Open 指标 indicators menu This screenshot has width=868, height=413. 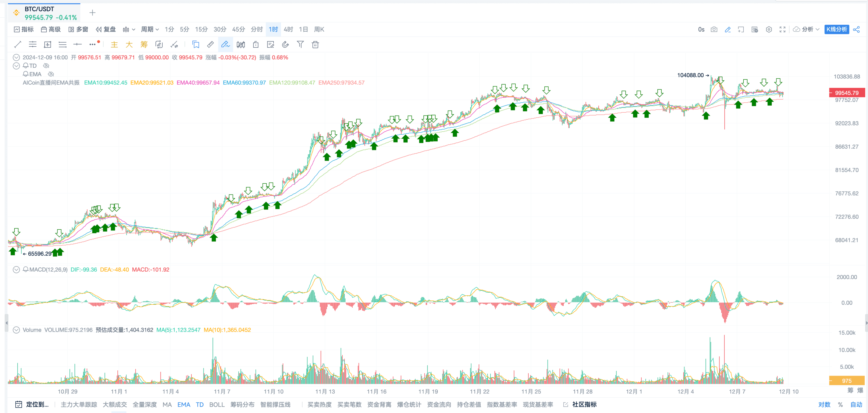point(24,29)
